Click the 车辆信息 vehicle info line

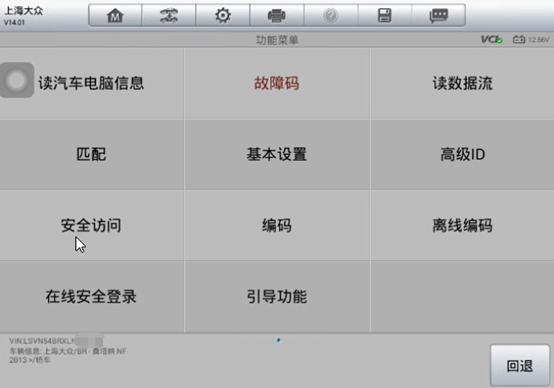coord(68,351)
